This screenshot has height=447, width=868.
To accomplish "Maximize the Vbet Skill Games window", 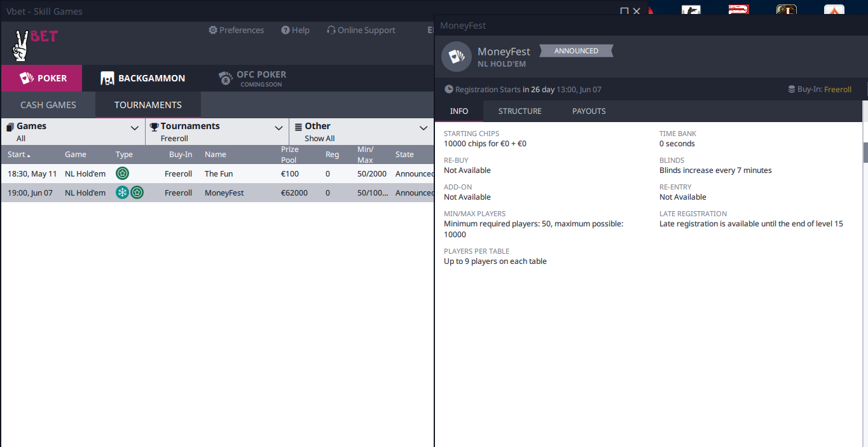I will tap(624, 11).
